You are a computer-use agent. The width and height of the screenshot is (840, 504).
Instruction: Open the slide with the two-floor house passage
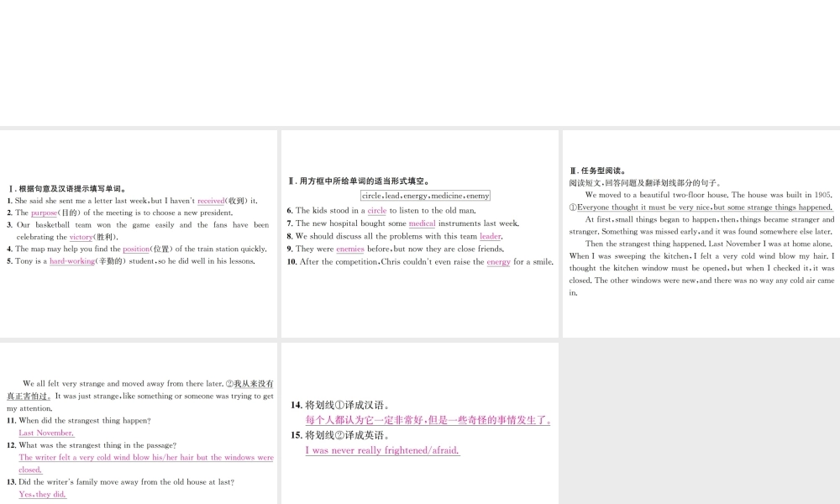click(x=701, y=234)
